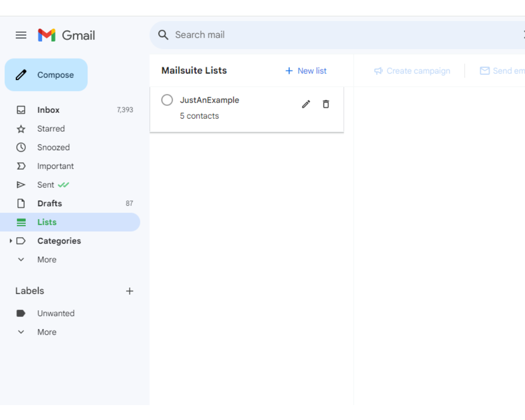This screenshot has height=420, width=525.
Task: Click the Gmail logo
Action: coord(66,35)
